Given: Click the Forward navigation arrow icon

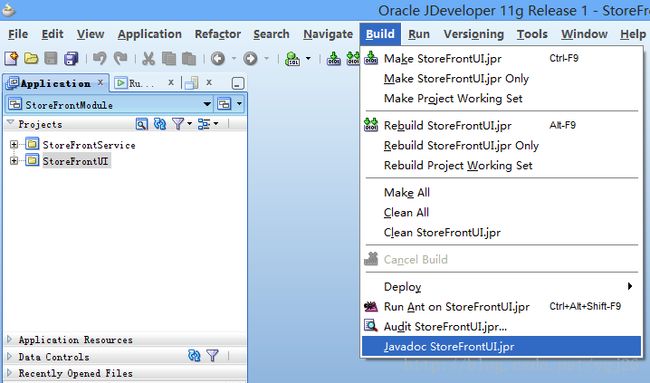Looking at the screenshot, I should pyautogui.click(x=250, y=58).
